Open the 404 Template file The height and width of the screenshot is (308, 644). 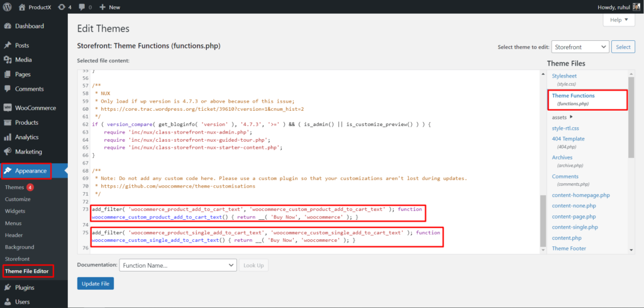click(568, 139)
